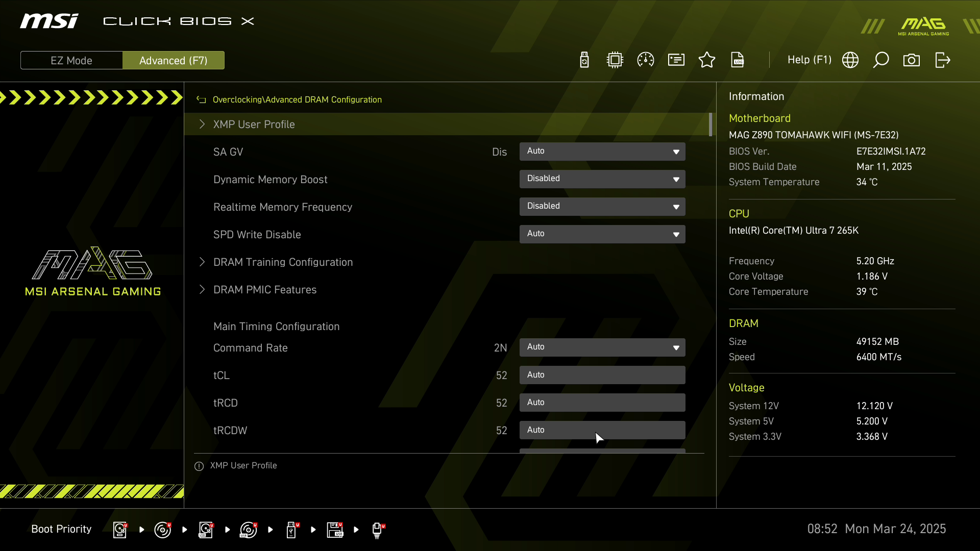This screenshot has height=551, width=980.
Task: Take screenshot with camera icon
Action: pos(912,60)
